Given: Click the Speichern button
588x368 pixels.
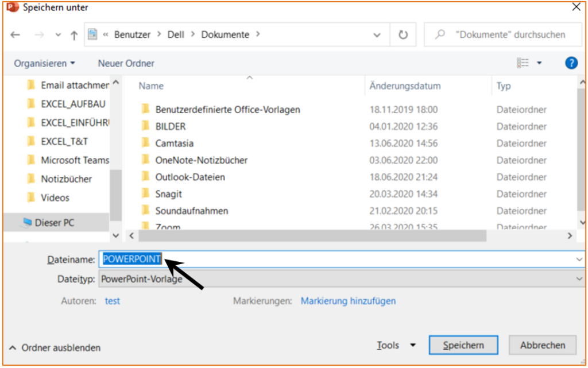Looking at the screenshot, I should click(x=463, y=345).
